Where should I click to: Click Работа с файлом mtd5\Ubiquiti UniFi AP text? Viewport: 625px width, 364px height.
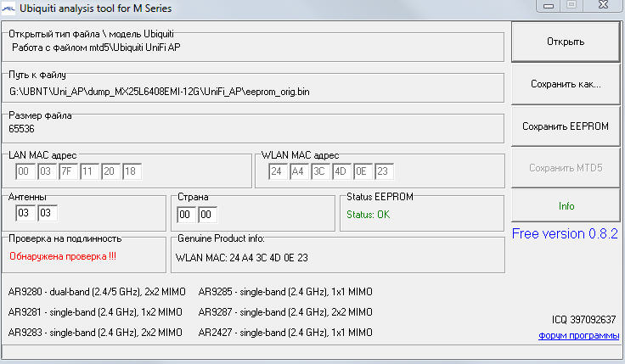coord(96,48)
